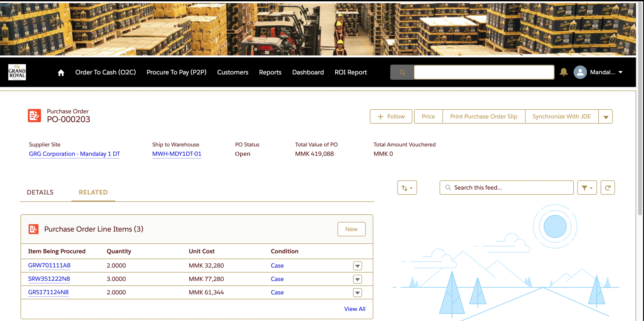
Task: Expand more actions next to Synchronize With JDE
Action: 606,117
